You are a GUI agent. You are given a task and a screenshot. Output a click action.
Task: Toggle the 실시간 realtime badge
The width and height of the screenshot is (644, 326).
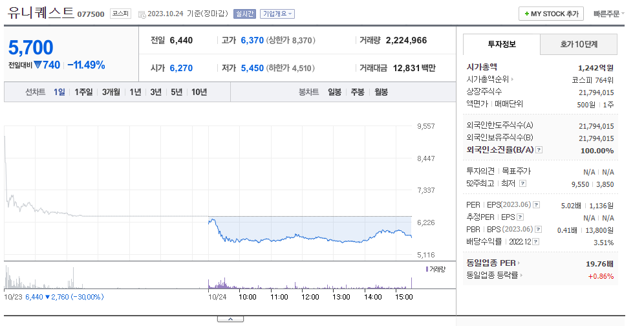245,14
